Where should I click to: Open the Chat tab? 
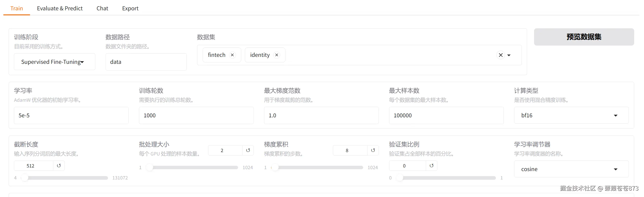tap(102, 8)
